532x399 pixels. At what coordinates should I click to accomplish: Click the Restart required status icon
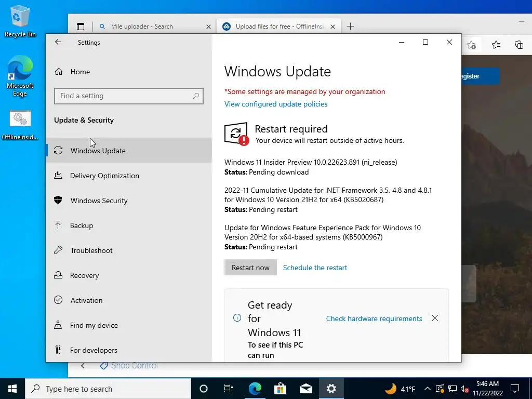point(236,134)
